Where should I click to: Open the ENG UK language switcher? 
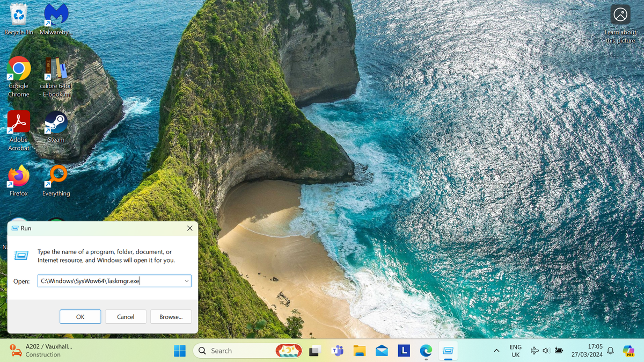point(515,350)
